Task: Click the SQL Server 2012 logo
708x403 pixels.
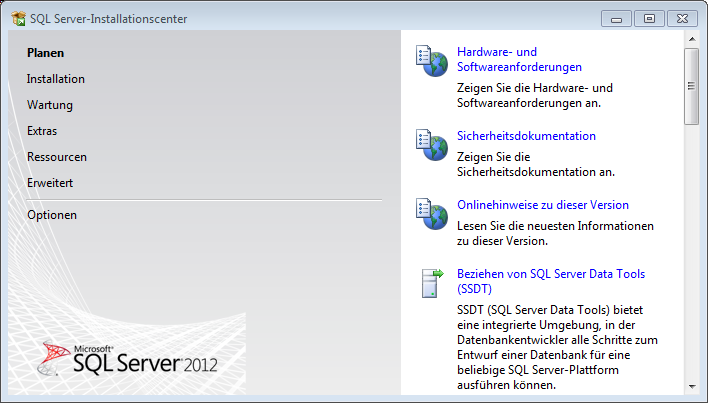Action: [127, 358]
